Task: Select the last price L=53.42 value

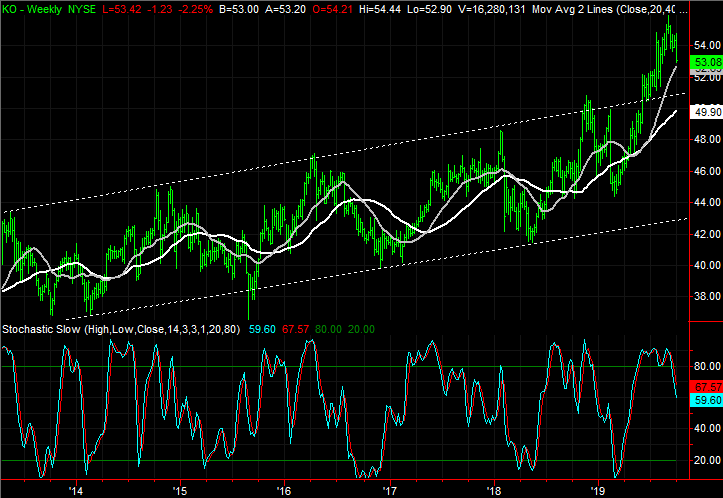Action: click(122, 9)
